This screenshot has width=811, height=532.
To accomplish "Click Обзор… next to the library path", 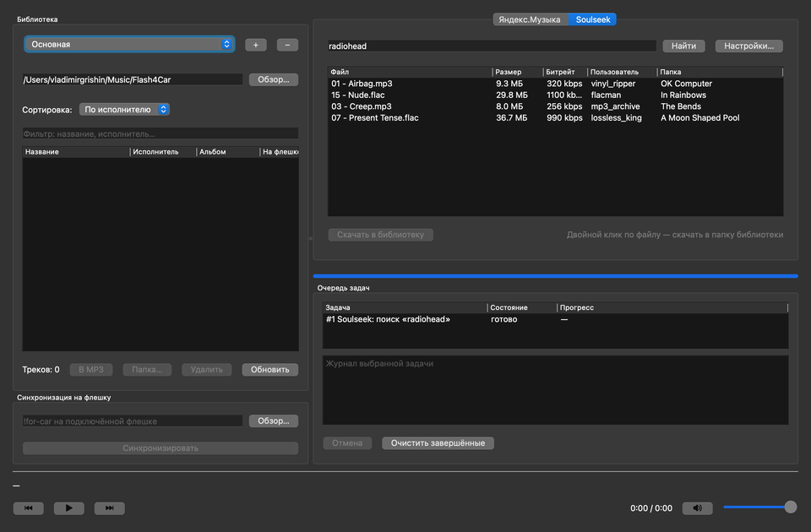I will click(x=274, y=79).
